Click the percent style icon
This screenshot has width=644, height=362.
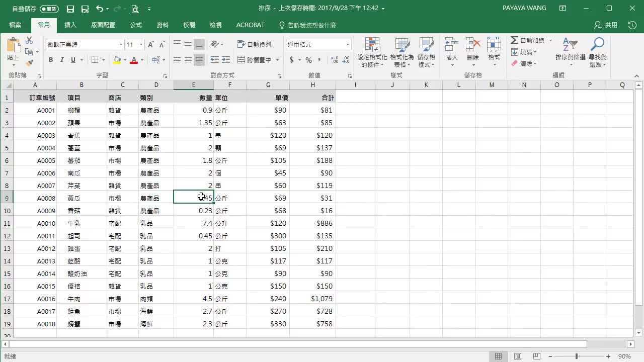point(308,60)
